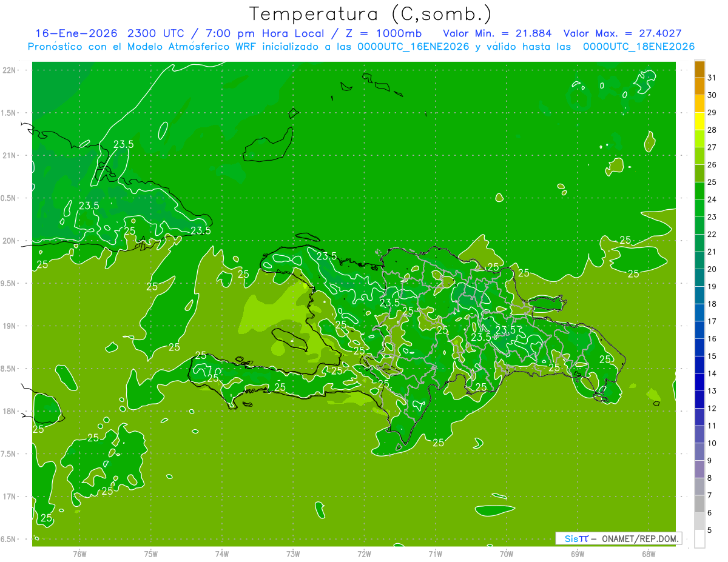Click the '28' colorbar label
Viewport: 728px width, 562px height.
pos(712,130)
